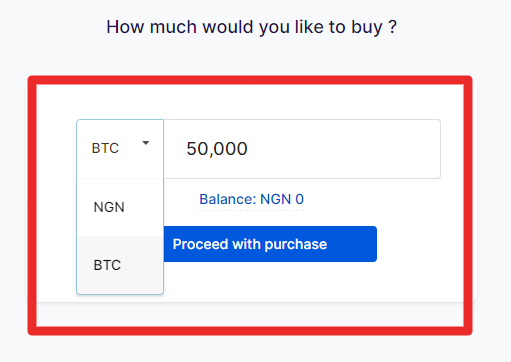Viewport: 511px width, 362px height.
Task: Click the 'Proceed' word on the blue button
Action: tap(200, 244)
